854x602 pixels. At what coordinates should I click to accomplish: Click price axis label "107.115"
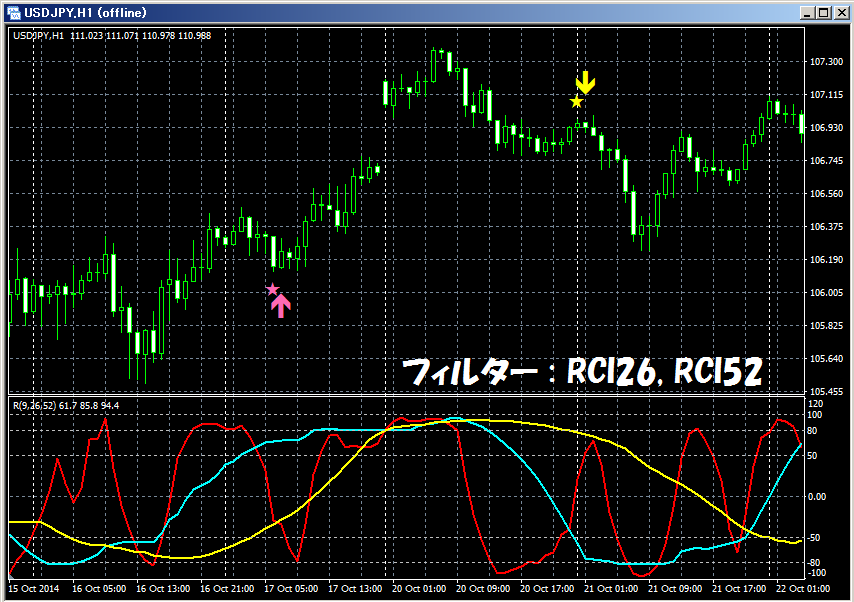click(826, 95)
